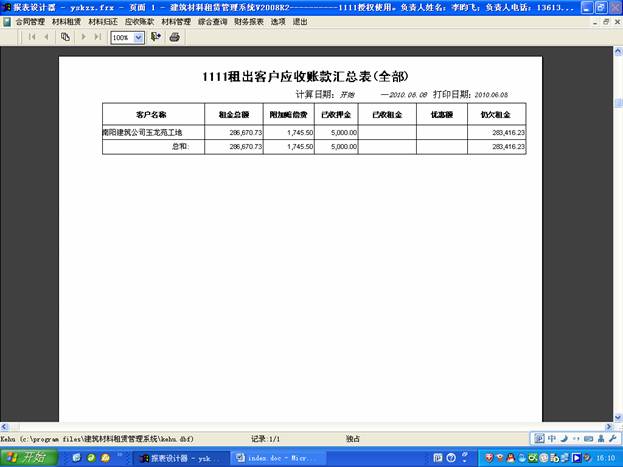Screen dimensions: 623x467
Task: Open the 100% zoom dropdown
Action: [x=139, y=37]
